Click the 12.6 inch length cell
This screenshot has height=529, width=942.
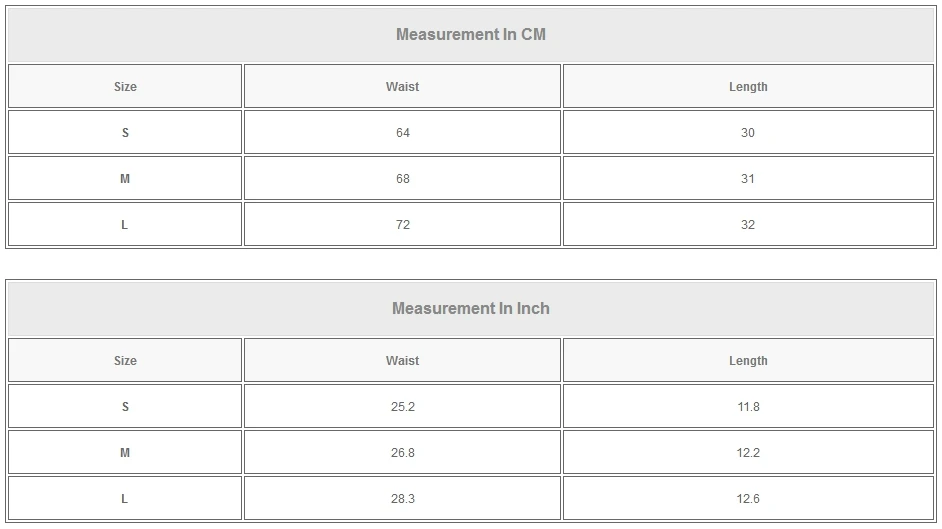(748, 499)
